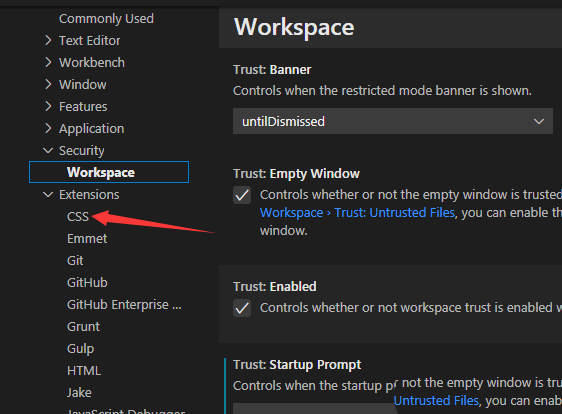
Task: Open CSS extension settings
Action: (78, 216)
